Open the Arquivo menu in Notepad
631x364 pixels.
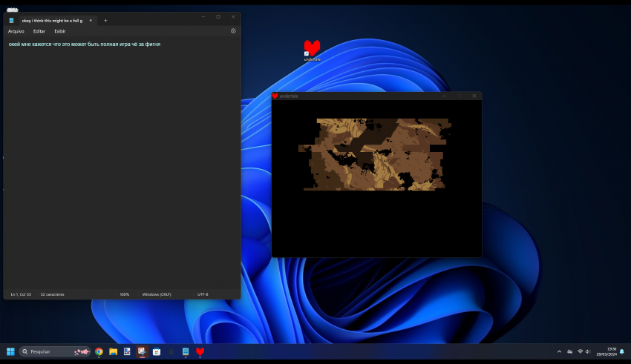coord(16,31)
